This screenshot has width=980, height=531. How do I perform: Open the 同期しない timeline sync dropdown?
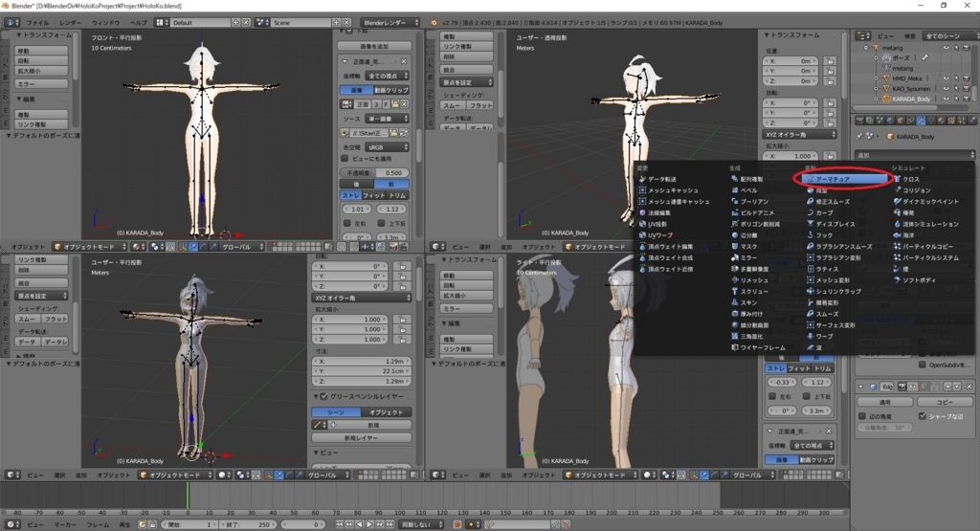[421, 524]
